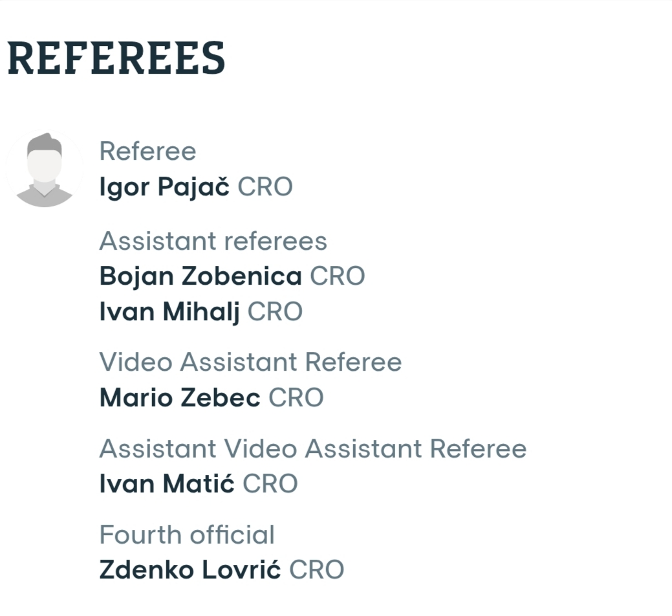The width and height of the screenshot is (672, 616).
Task: Open Ivan Matić's name link
Action: 167,483
